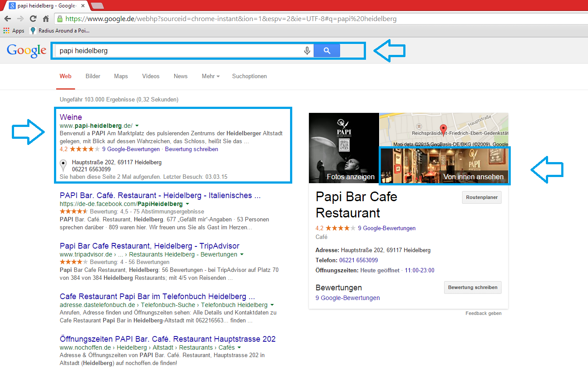
Task: Click opening hours 11:00-23:00
Action: [419, 271]
